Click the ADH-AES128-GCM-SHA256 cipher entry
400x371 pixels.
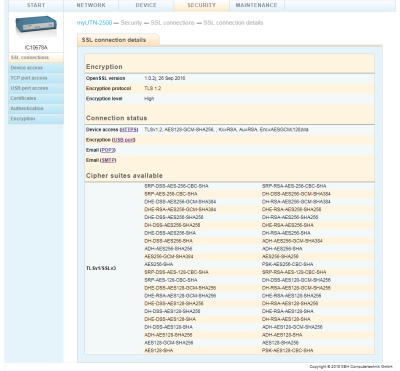pyautogui.click(x=292, y=327)
